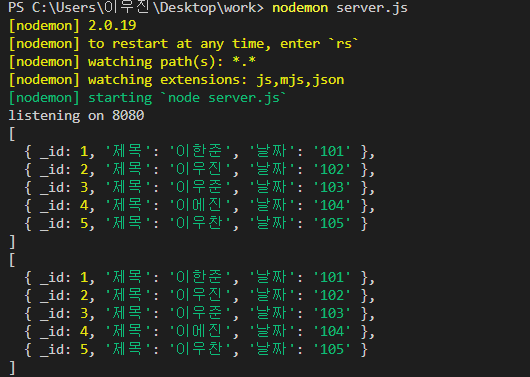Click the first '이우진' record, _id: 2
Image resolution: width=530 pixels, height=377 pixels.
tap(199, 169)
